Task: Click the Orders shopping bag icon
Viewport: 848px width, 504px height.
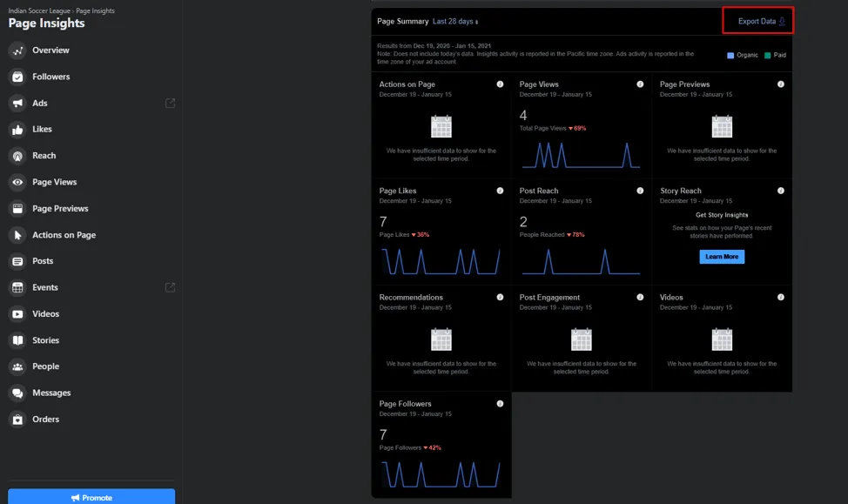Action: pos(17,420)
